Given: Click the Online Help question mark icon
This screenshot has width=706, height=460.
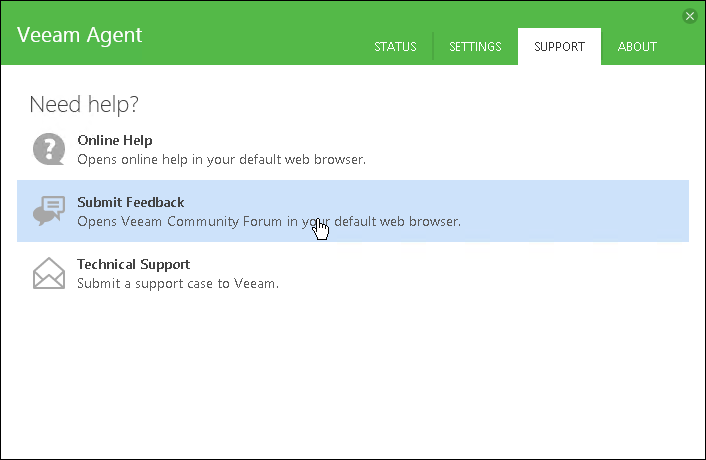Looking at the screenshot, I should coord(49,149).
